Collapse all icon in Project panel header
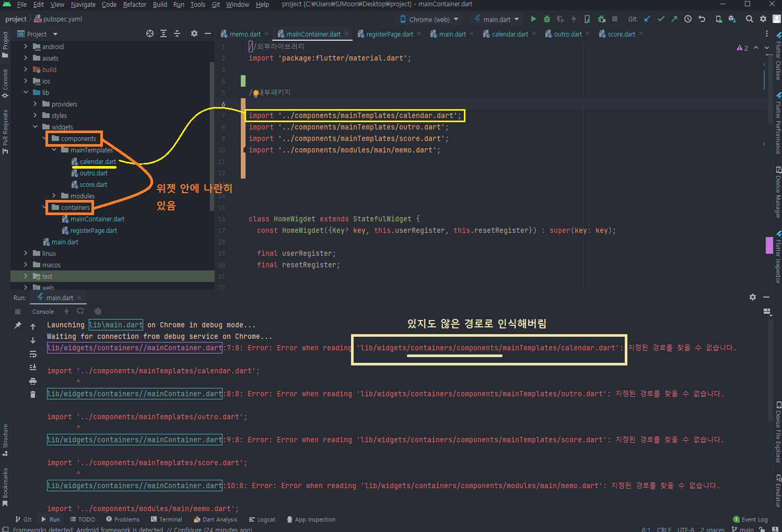The width and height of the screenshot is (782, 532). point(177,33)
